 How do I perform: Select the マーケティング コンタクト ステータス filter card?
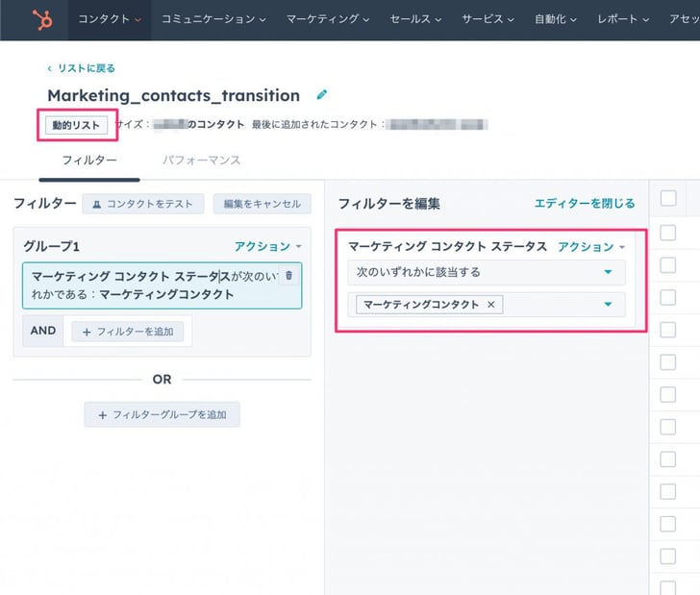[162, 285]
